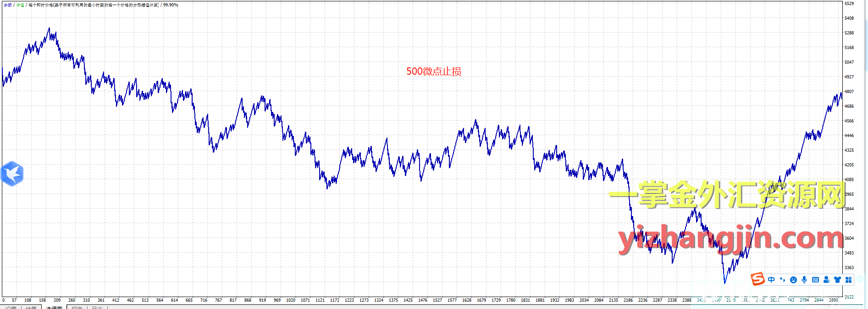Click the 2034 label on the horizontal axis
This screenshot has width=868, height=309.
pos(584,300)
